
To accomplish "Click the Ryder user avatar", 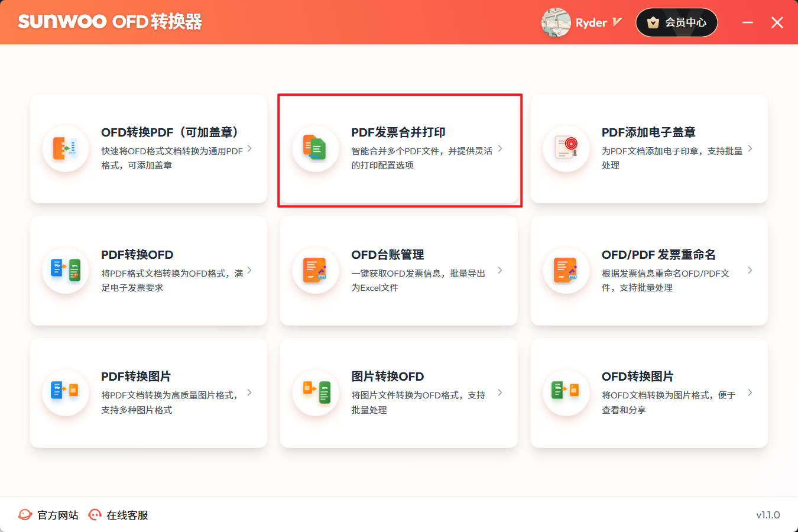I will (556, 22).
